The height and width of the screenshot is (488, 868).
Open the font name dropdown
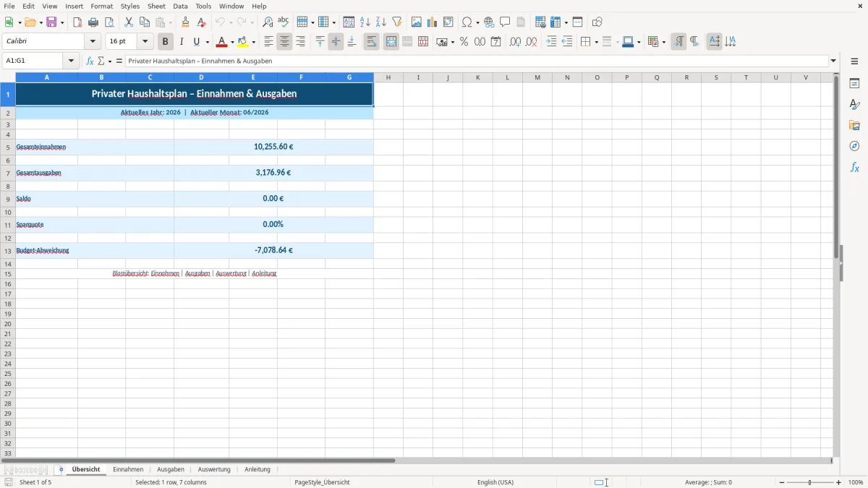click(93, 42)
